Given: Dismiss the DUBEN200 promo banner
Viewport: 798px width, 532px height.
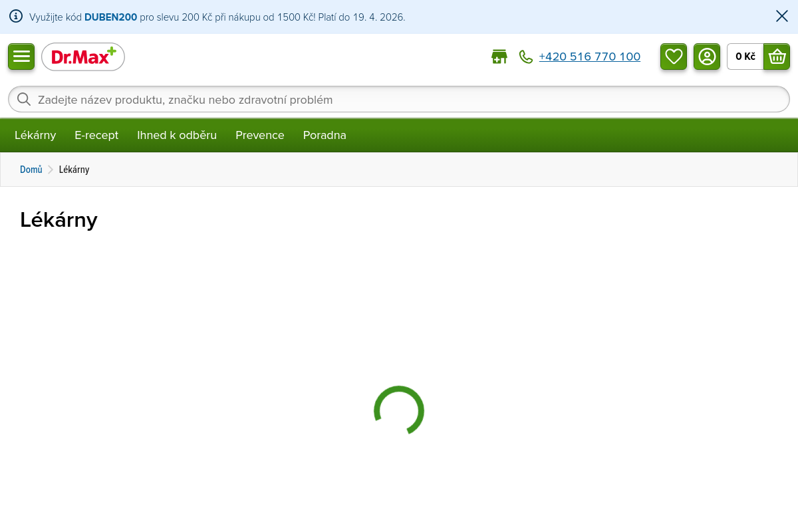Looking at the screenshot, I should point(782,17).
